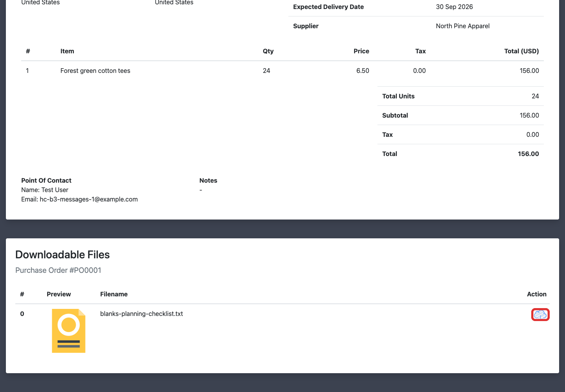Click the Total (USD) column header

coord(521,51)
